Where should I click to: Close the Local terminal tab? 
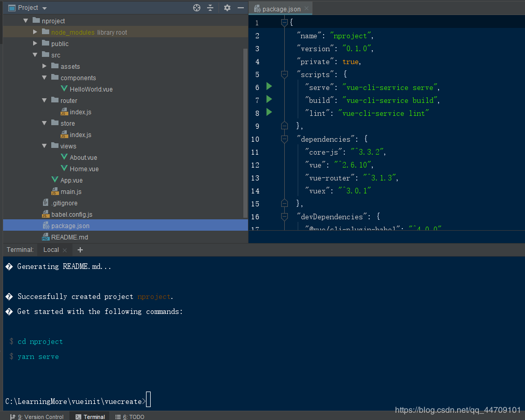65,250
